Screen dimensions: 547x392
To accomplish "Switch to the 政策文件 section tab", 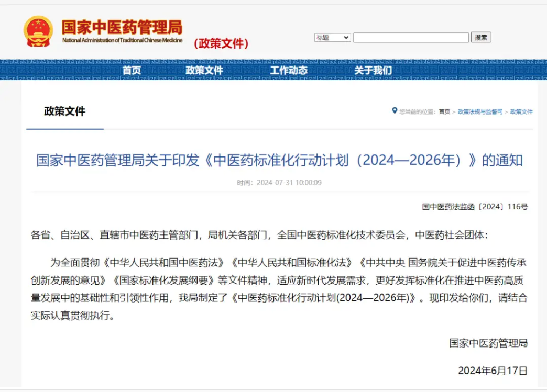I will (63, 111).
